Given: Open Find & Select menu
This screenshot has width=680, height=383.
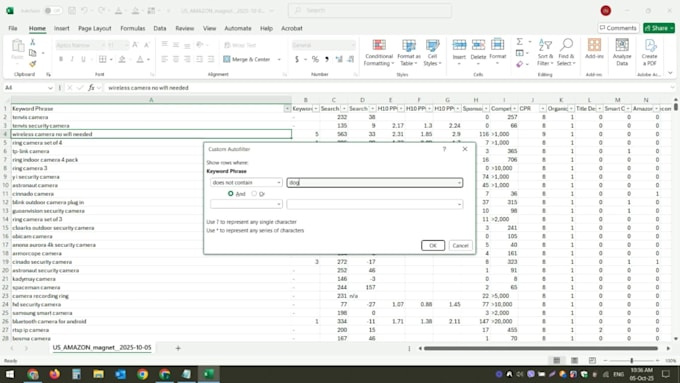Looking at the screenshot, I should coord(566,52).
